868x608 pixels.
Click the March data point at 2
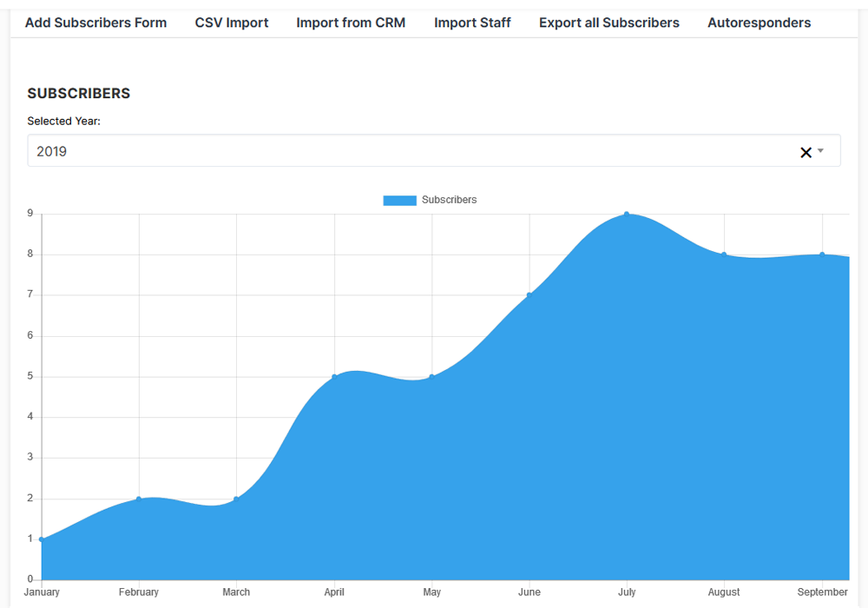point(236,499)
